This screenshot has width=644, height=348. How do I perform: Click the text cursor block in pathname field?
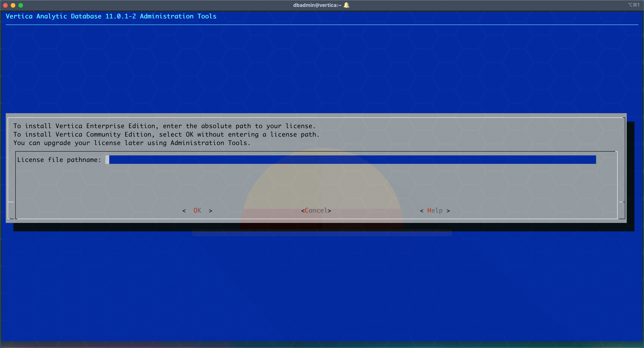[107, 160]
